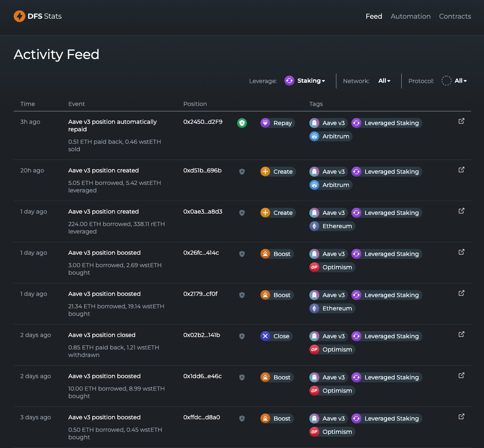The width and height of the screenshot is (484, 448).
Task: Click Arbitrum tag in 0x2450...d2F9 row
Action: 331,136
